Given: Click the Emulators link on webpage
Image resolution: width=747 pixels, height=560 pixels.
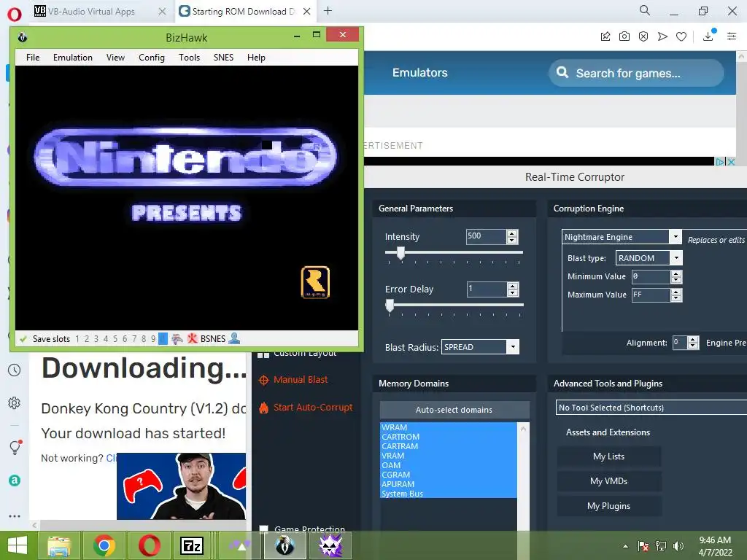Looking at the screenshot, I should point(419,72).
